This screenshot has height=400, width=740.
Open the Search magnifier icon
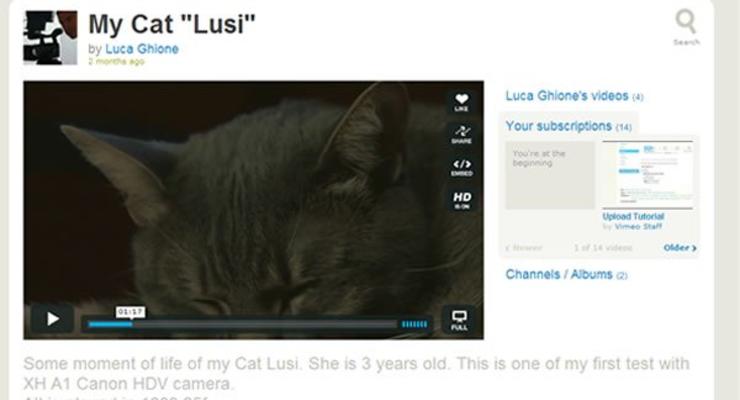(686, 27)
